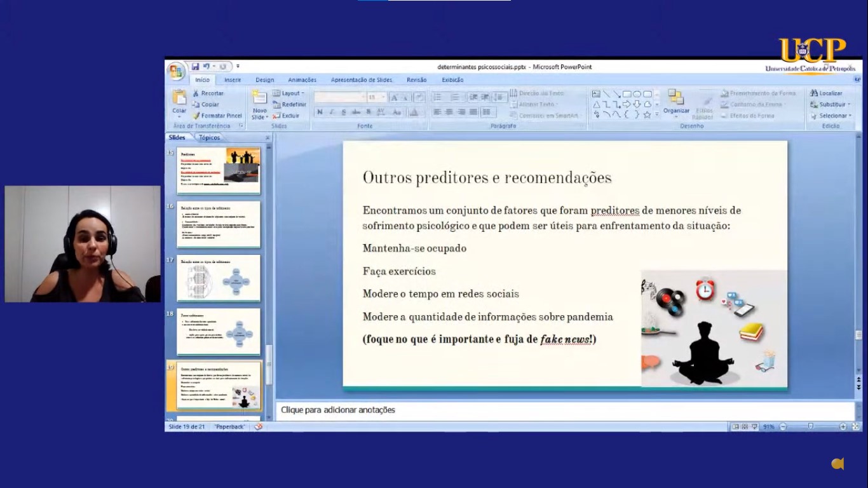Cut selection with Recortar
Image resolution: width=868 pixels, height=488 pixels.
point(208,93)
